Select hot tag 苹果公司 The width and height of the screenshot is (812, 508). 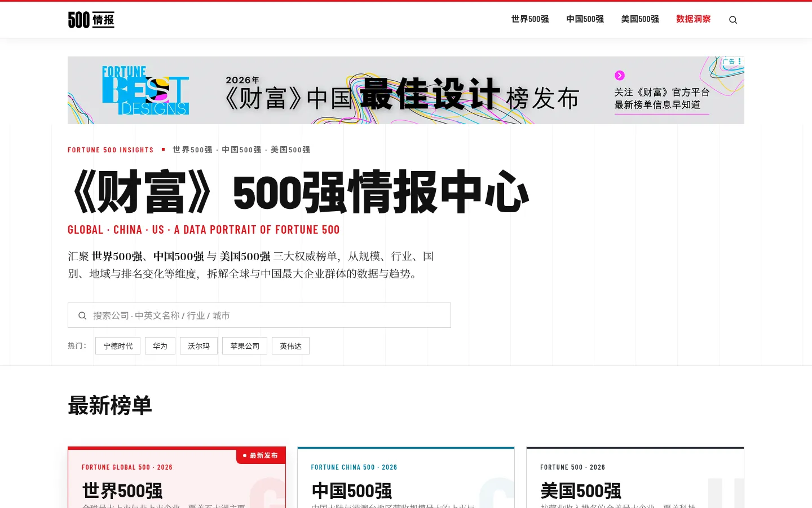click(245, 346)
